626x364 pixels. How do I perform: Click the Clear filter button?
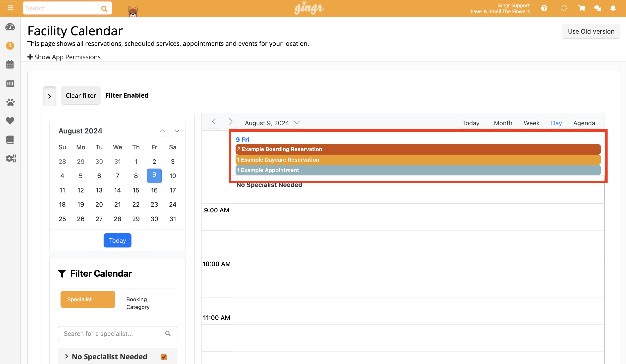(x=81, y=95)
